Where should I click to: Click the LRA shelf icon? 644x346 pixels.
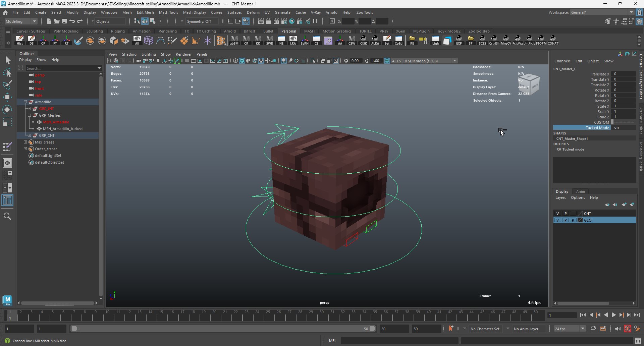pos(293,40)
